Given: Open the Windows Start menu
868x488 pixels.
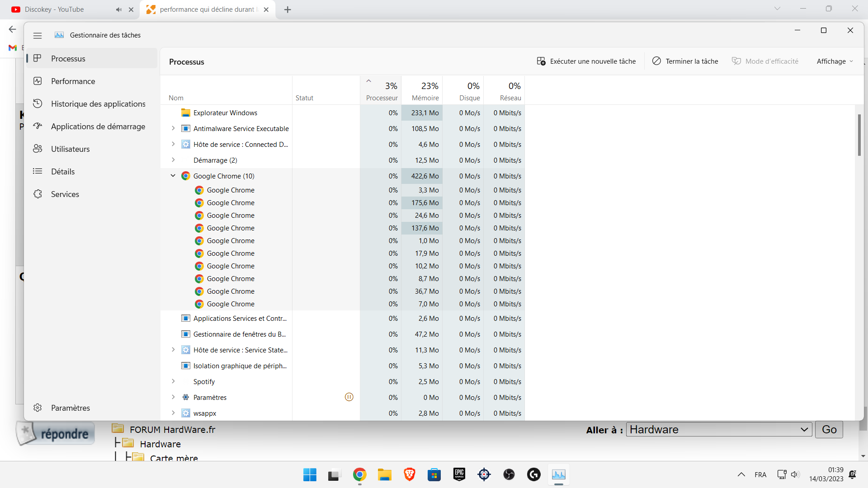Looking at the screenshot, I should pos(310,475).
